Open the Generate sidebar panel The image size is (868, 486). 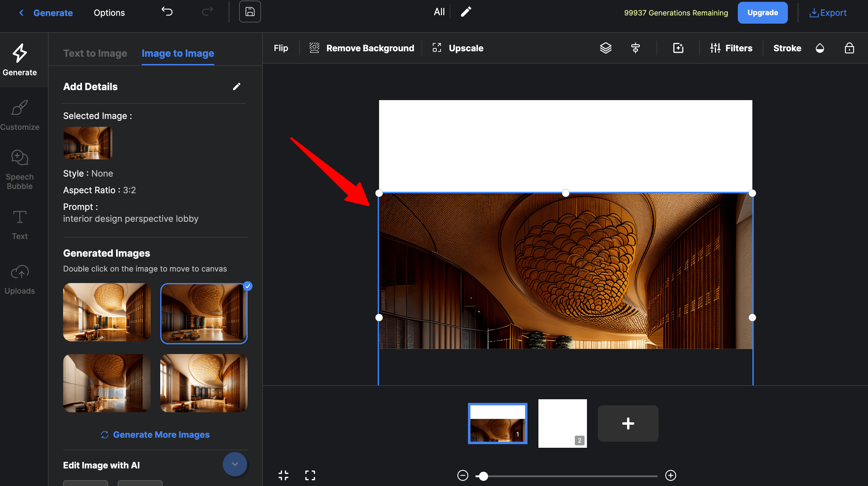(20, 60)
